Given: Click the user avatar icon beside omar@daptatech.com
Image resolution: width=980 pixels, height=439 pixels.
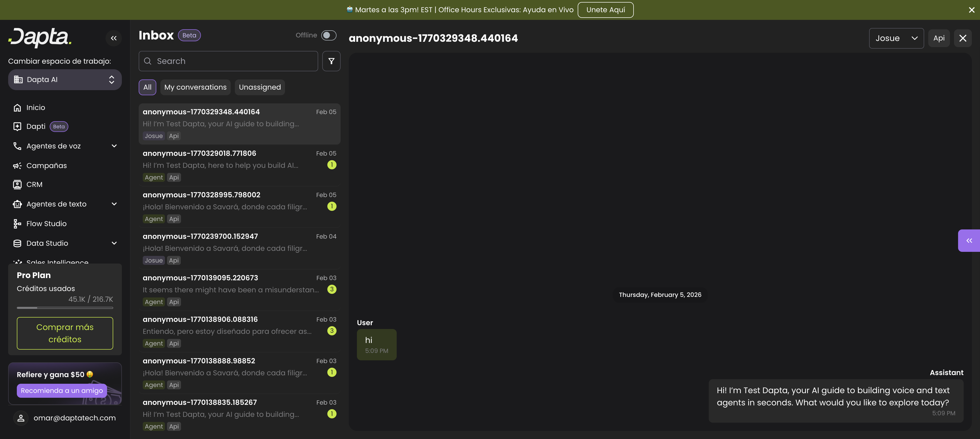Looking at the screenshot, I should pos(21,418).
